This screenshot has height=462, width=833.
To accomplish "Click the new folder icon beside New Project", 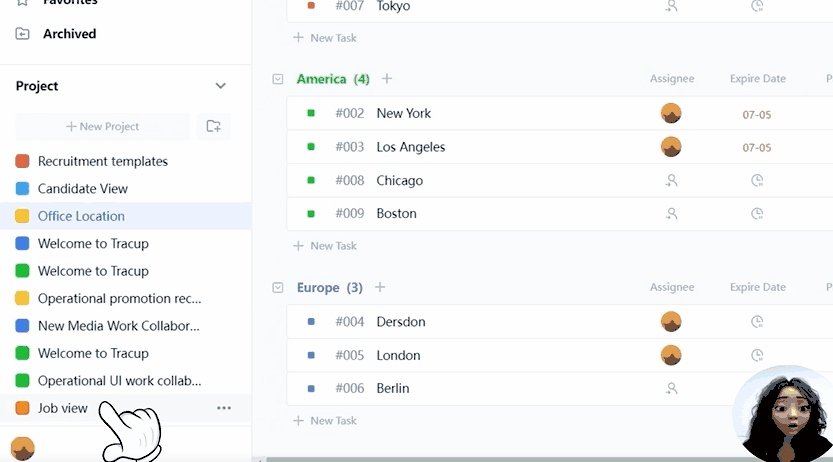I will [213, 126].
